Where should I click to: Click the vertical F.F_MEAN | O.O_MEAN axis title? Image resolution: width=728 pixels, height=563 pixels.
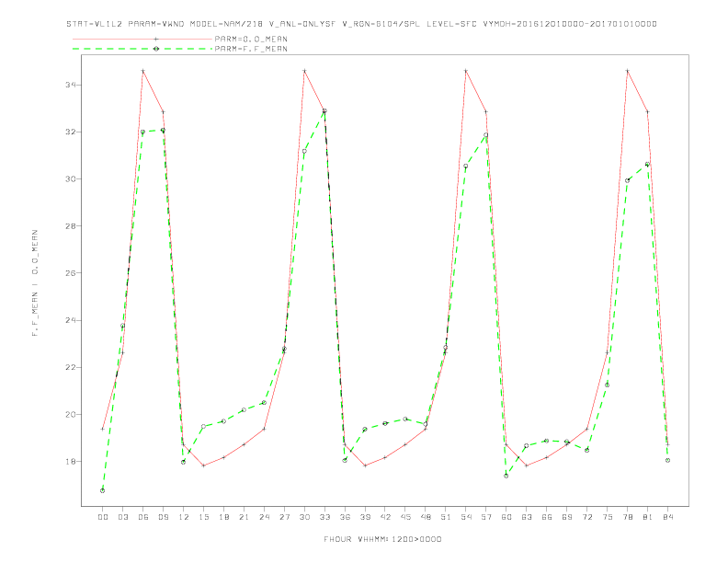(x=35, y=283)
